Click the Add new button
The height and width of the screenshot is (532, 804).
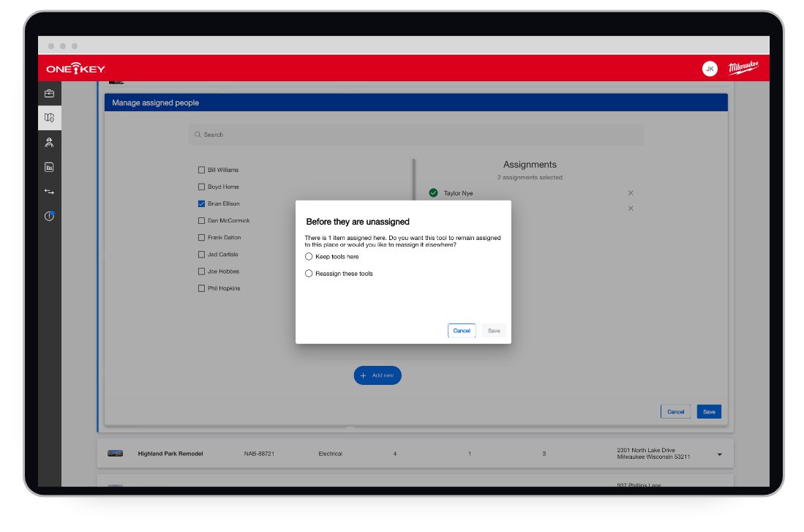[377, 375]
